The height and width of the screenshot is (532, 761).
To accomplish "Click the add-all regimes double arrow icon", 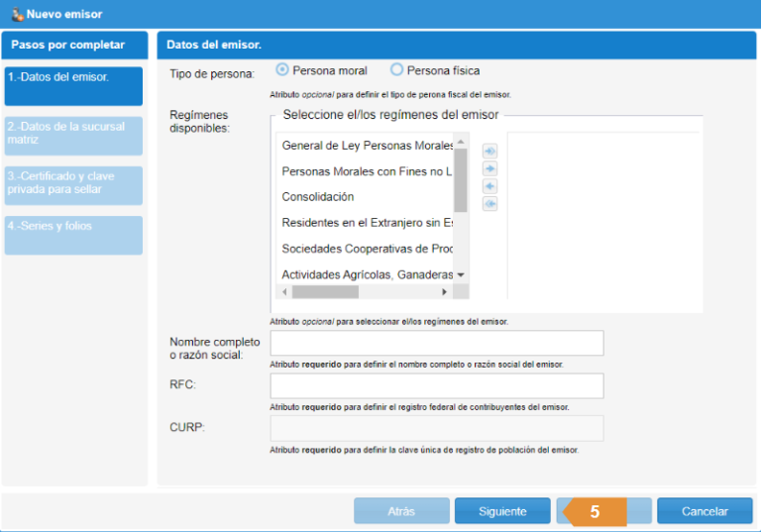I will 489,151.
